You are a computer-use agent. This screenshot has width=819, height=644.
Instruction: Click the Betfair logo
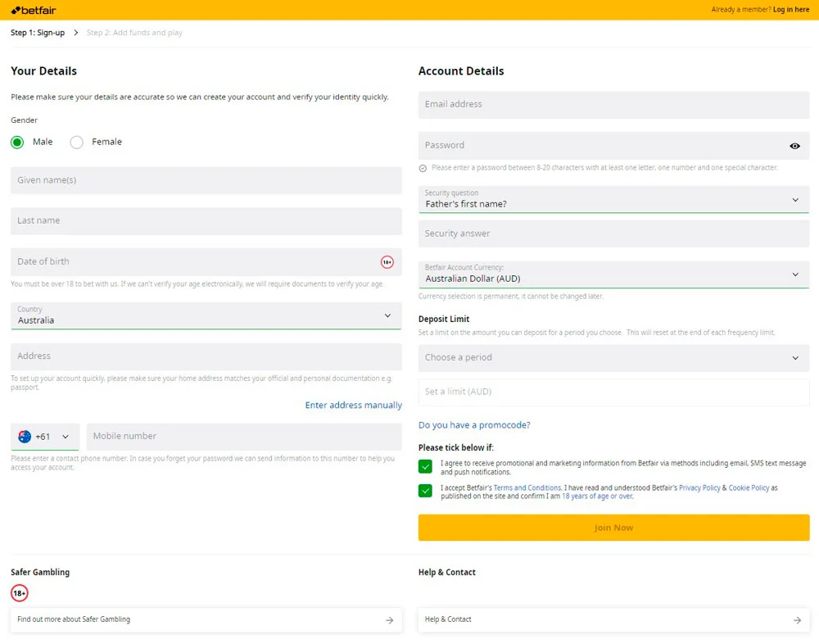click(x=34, y=10)
